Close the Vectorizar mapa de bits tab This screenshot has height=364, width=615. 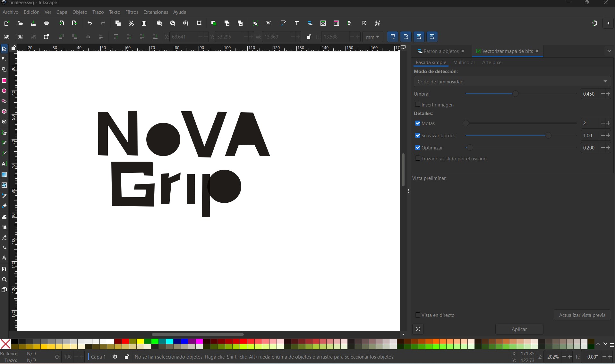coord(537,51)
